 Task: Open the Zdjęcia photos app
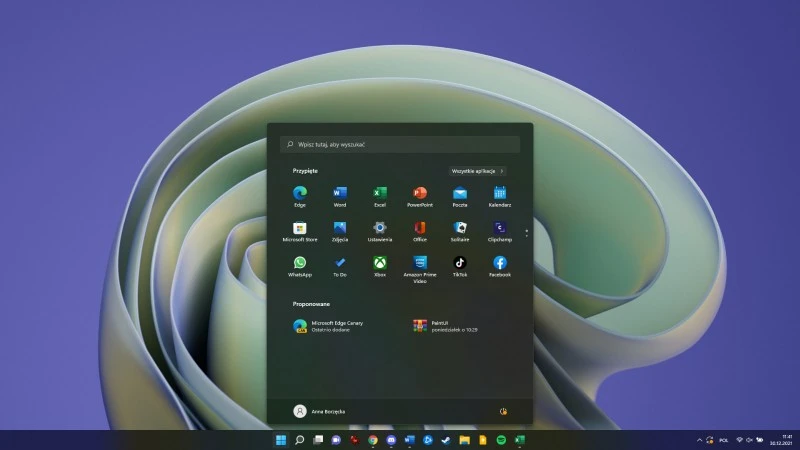[x=340, y=231]
